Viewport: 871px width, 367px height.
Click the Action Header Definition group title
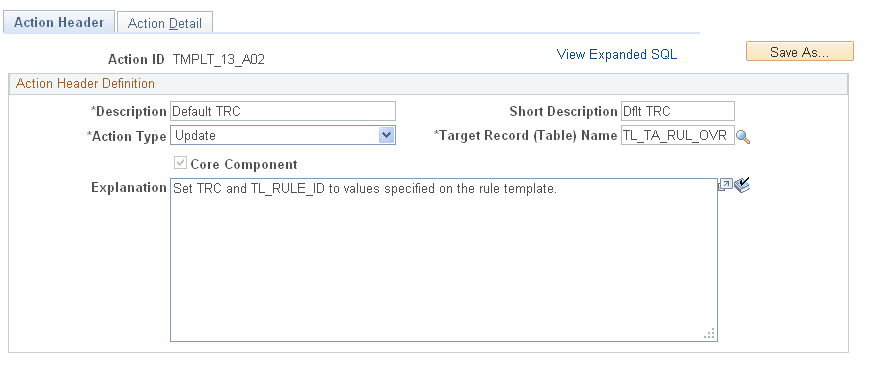86,84
